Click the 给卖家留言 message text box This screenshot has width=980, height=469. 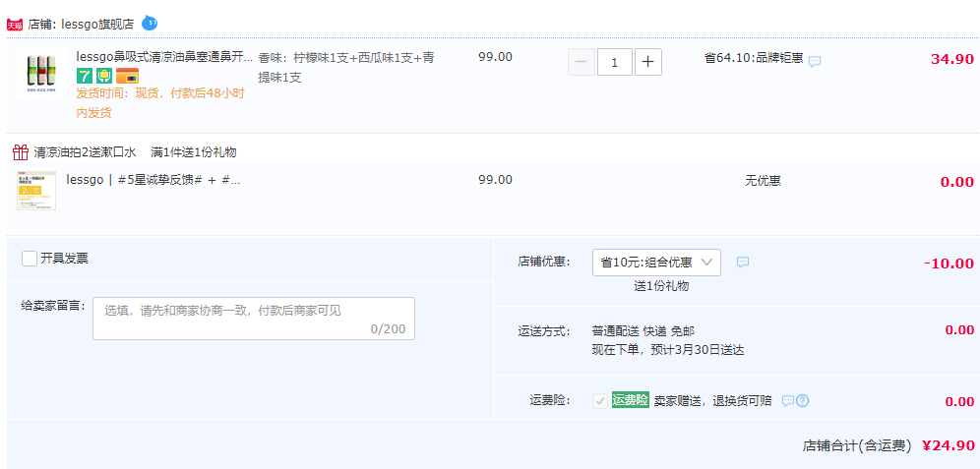pyautogui.click(x=254, y=319)
